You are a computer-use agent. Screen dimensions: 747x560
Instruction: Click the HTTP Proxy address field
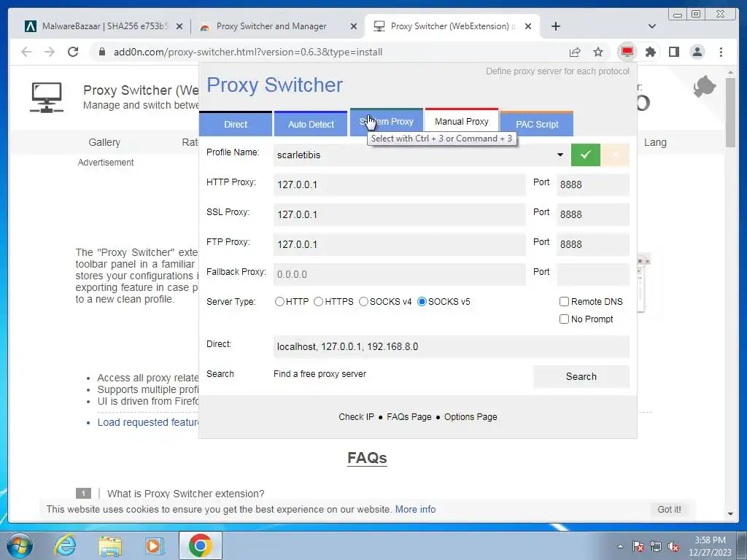coord(399,184)
